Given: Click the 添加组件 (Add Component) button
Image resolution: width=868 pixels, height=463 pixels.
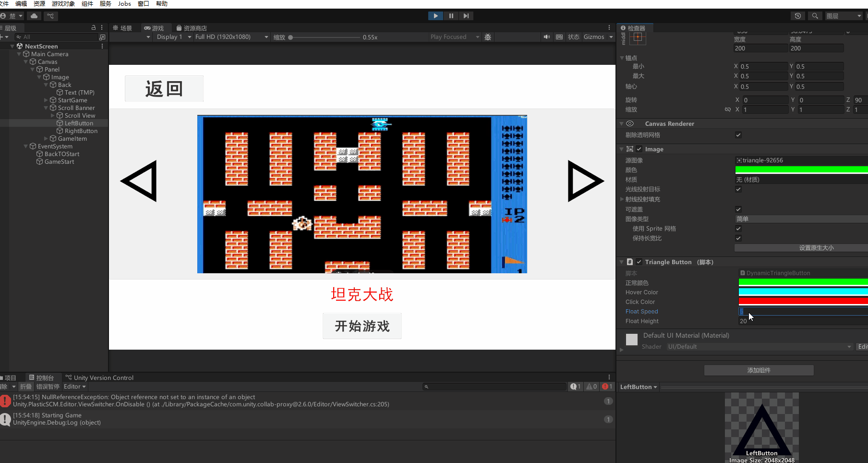Looking at the screenshot, I should [759, 370].
